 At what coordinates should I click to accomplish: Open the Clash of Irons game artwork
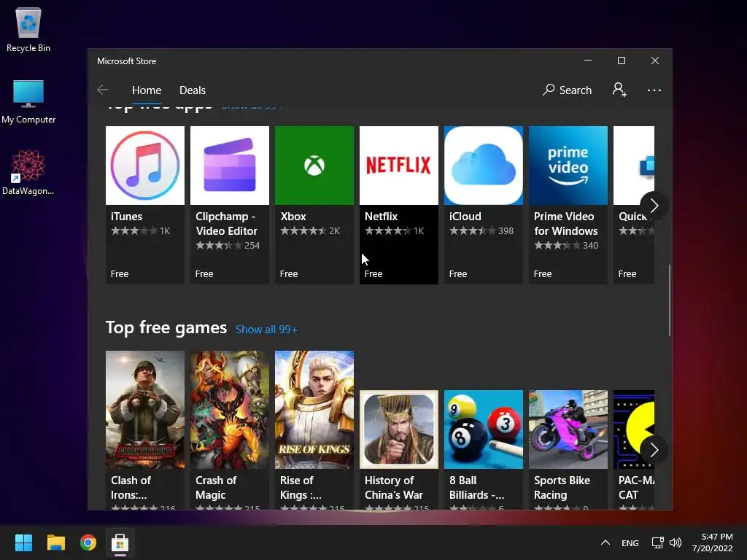145,410
